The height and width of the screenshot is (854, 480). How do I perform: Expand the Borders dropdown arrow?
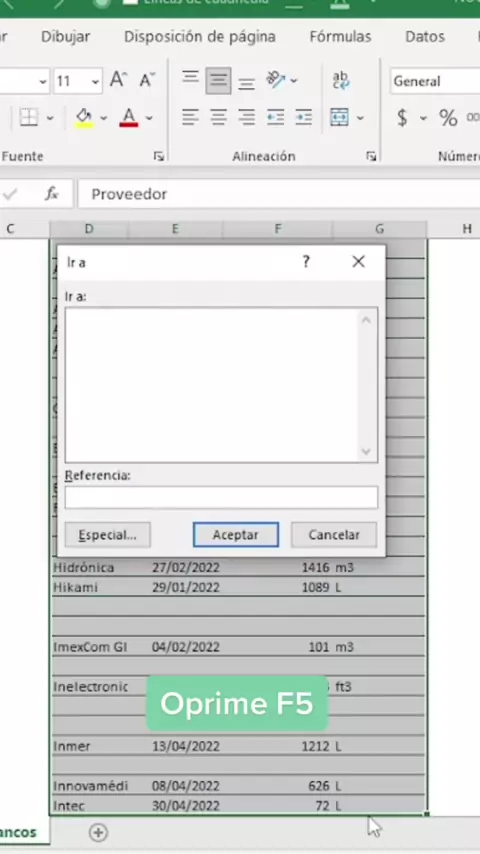pos(50,118)
